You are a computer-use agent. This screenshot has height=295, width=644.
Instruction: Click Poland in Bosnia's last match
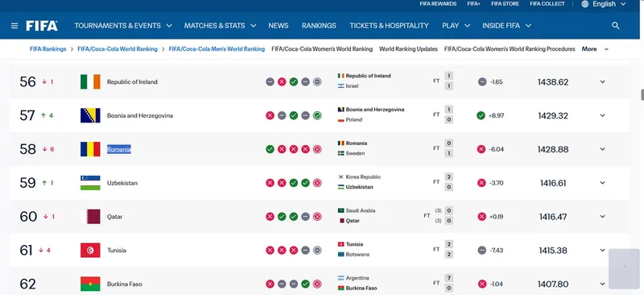(x=354, y=120)
